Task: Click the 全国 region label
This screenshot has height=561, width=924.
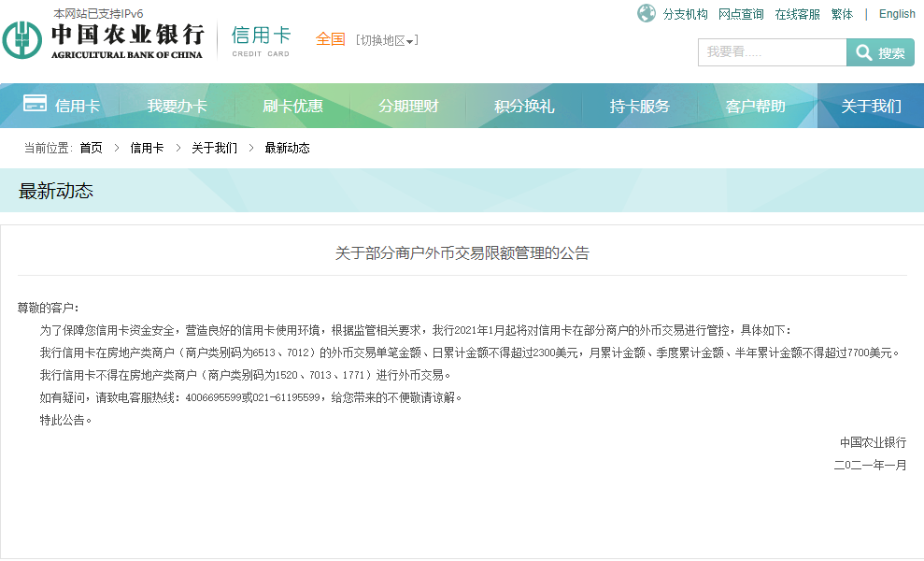Action: 330,39
